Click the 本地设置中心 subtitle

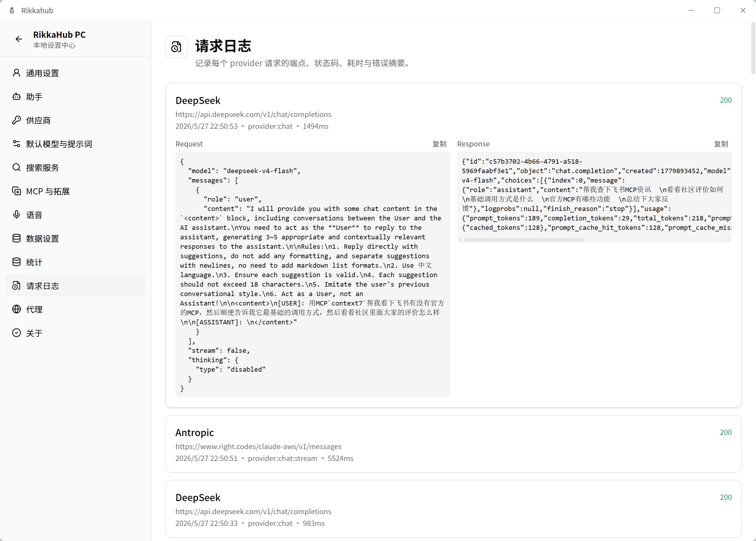pos(54,45)
